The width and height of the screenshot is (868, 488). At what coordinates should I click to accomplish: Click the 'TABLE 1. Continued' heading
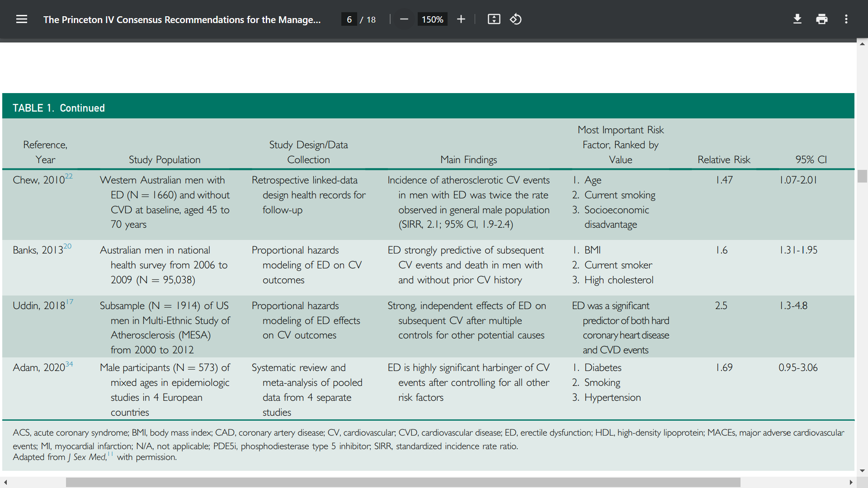59,108
